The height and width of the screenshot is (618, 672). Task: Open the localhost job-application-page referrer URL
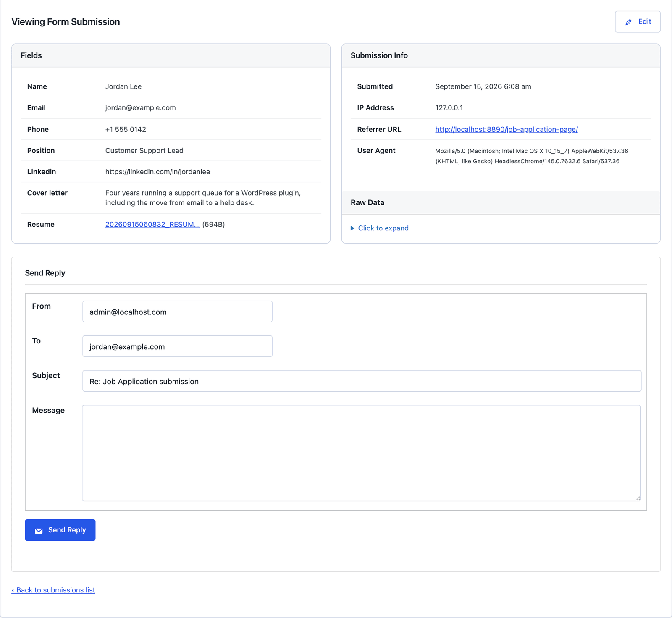(x=507, y=129)
